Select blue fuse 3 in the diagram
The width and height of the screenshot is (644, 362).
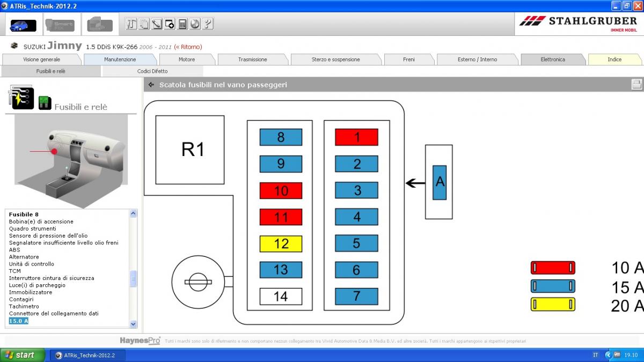[x=356, y=190]
